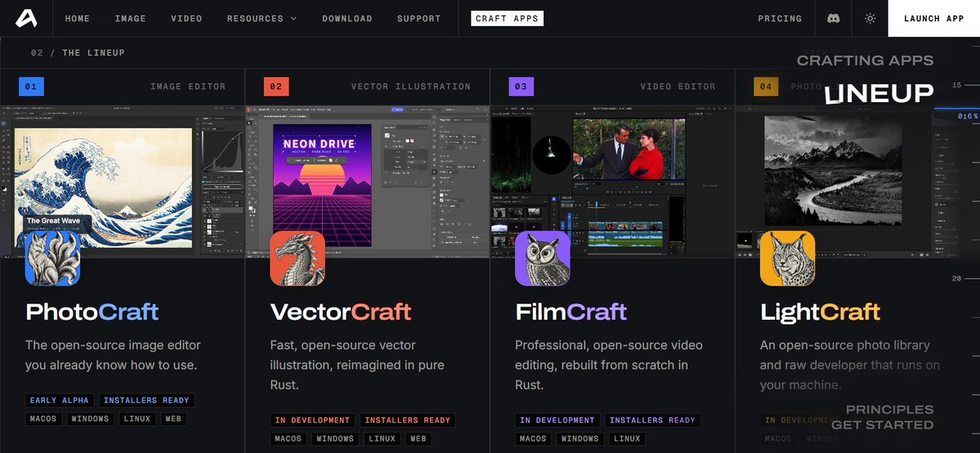Screen dimensions: 980x453
Task: Click the FilmCraft owl app icon
Action: (x=543, y=258)
